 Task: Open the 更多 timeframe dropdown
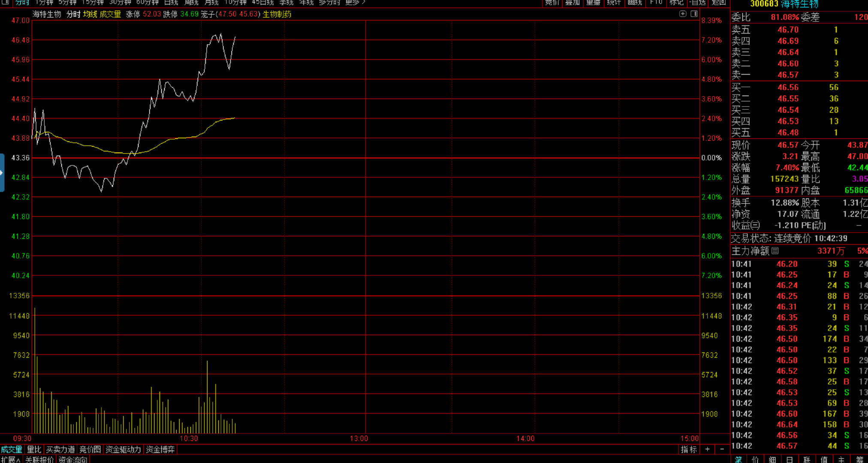click(355, 3)
